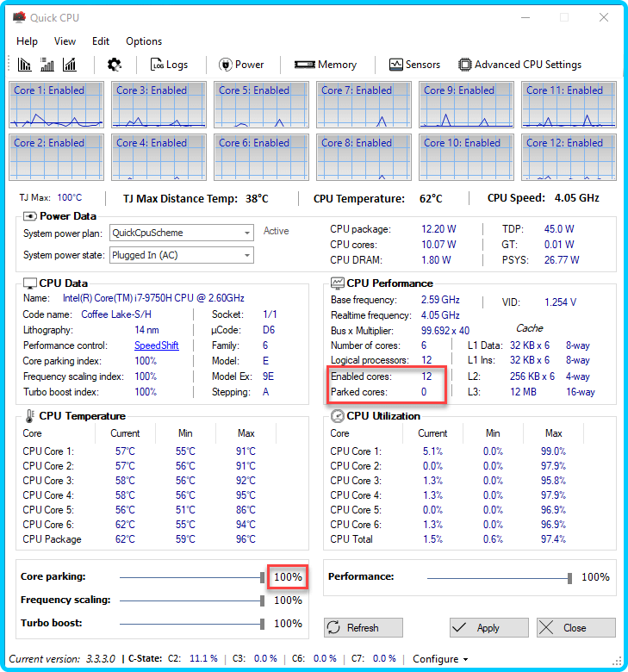Open the Sensors toolbar item
Screen dimensions: 628x672
tap(414, 65)
